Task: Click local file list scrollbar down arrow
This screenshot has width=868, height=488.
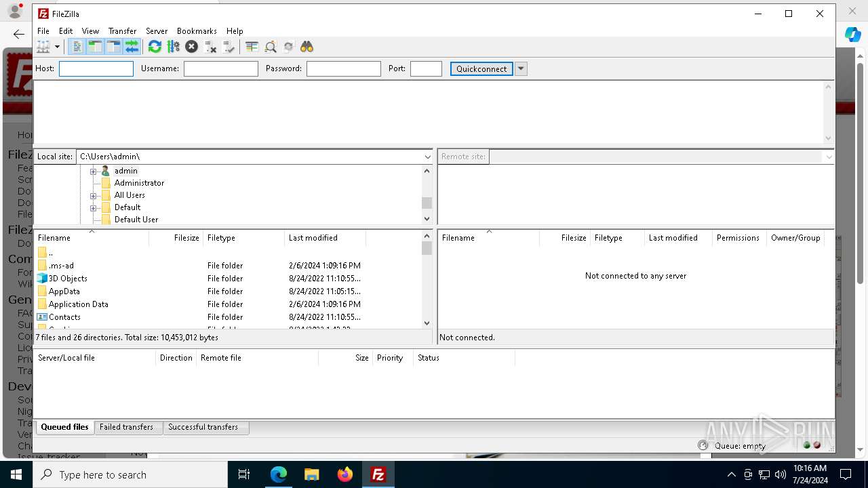Action: coord(427,323)
